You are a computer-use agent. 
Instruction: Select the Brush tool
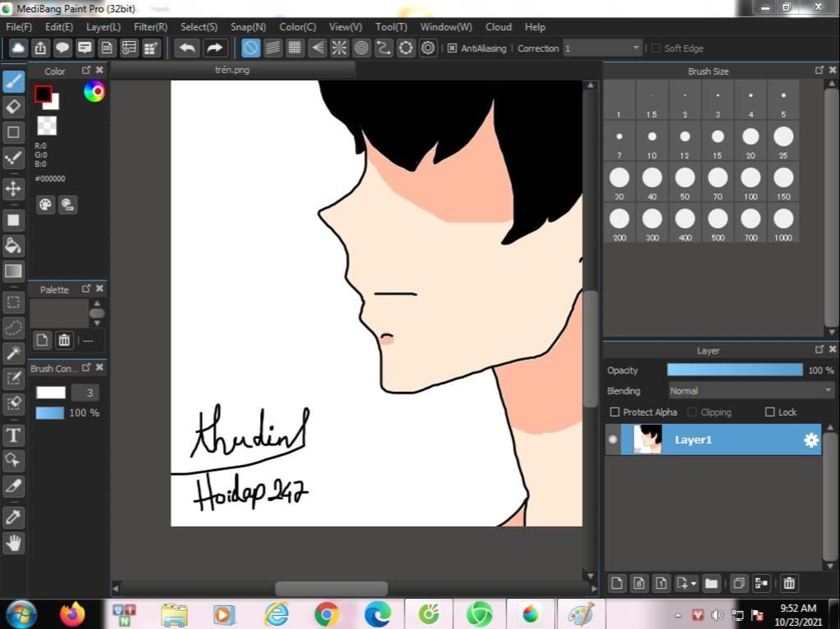pos(13,81)
